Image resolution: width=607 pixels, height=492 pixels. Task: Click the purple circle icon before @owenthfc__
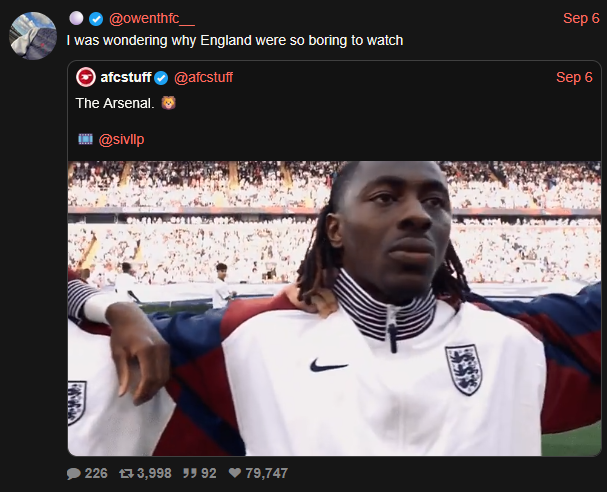pos(76,18)
